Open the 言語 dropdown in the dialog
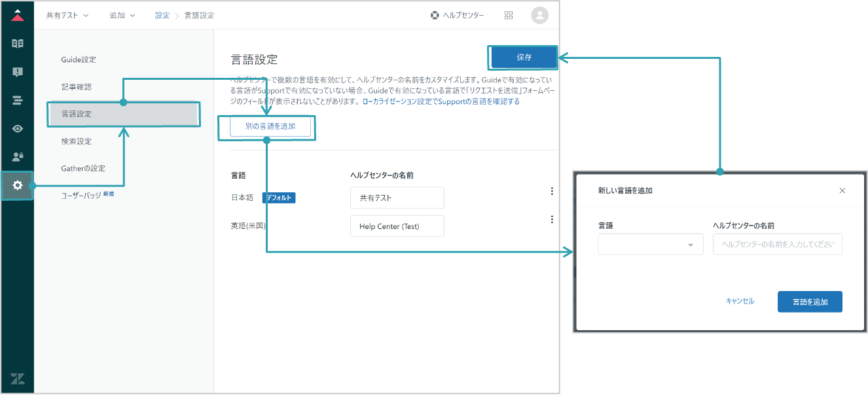The image size is (868, 395). [651, 245]
